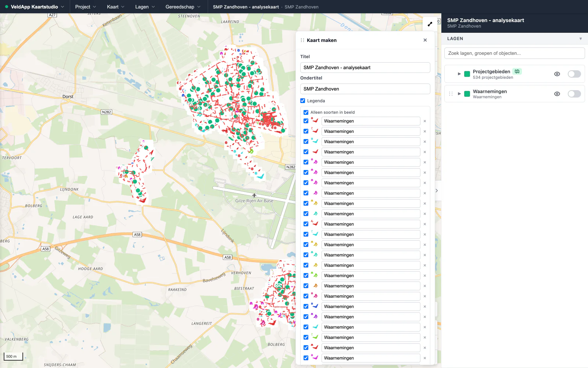Viewport: 588px width, 368px height.
Task: Click the 534 projectgebieden subtitle
Action: [x=493, y=78]
